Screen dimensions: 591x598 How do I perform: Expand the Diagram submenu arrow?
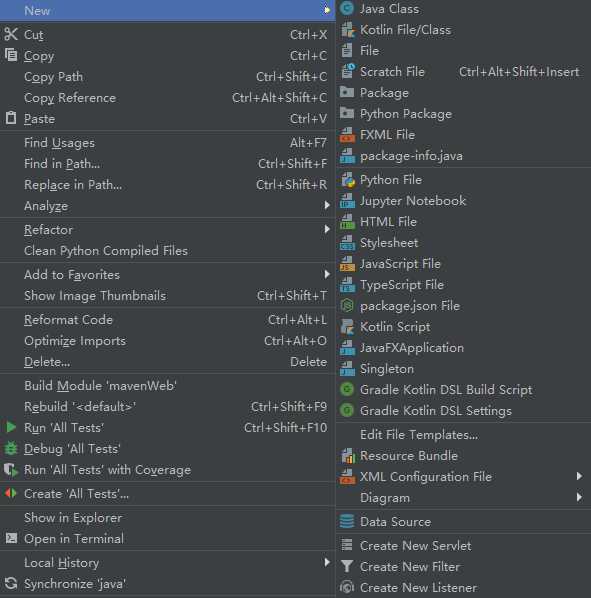pyautogui.click(x=580, y=497)
